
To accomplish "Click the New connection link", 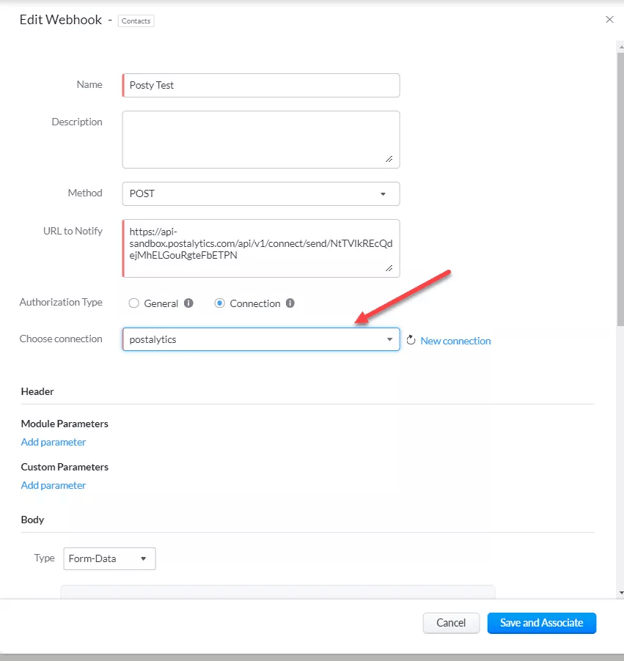I will (x=455, y=341).
